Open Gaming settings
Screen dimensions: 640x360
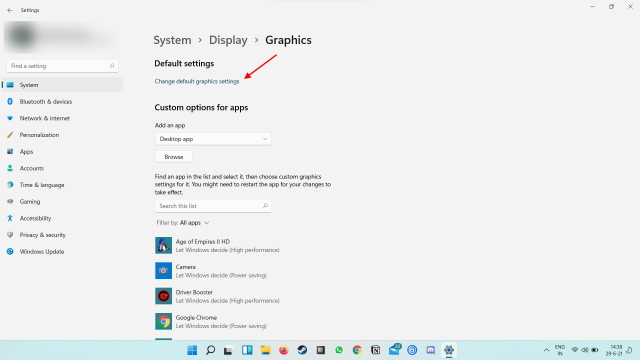pyautogui.click(x=62, y=202)
